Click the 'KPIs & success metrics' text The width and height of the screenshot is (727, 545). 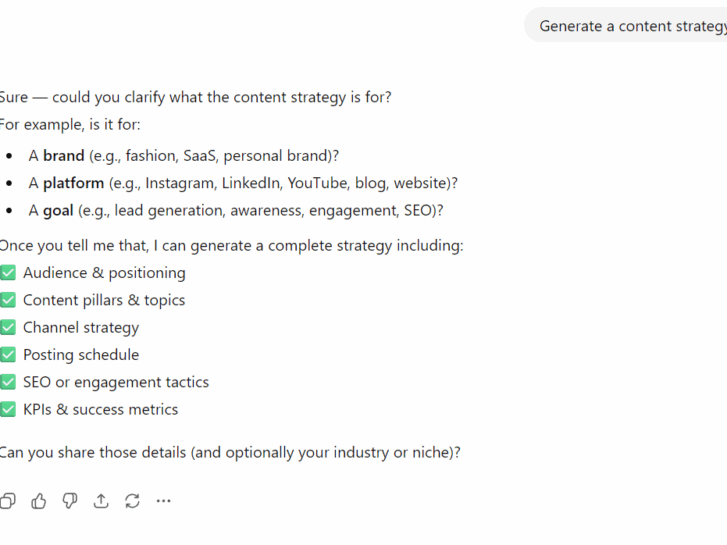100,409
